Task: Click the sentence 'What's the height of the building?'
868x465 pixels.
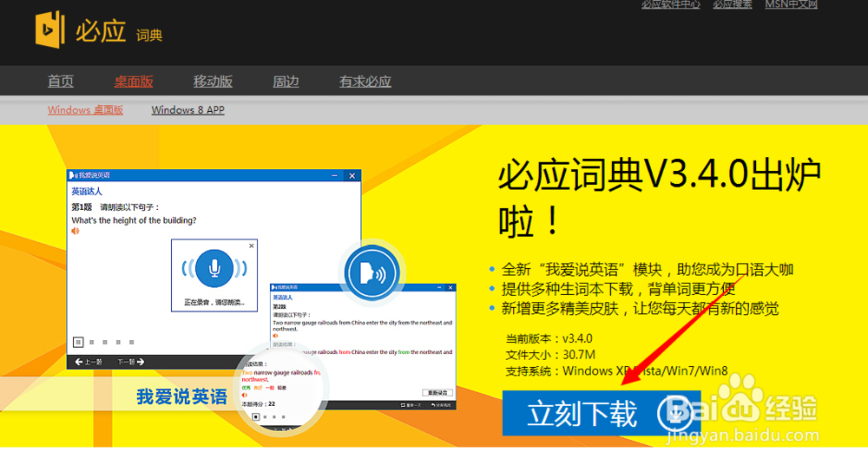Action: point(134,220)
